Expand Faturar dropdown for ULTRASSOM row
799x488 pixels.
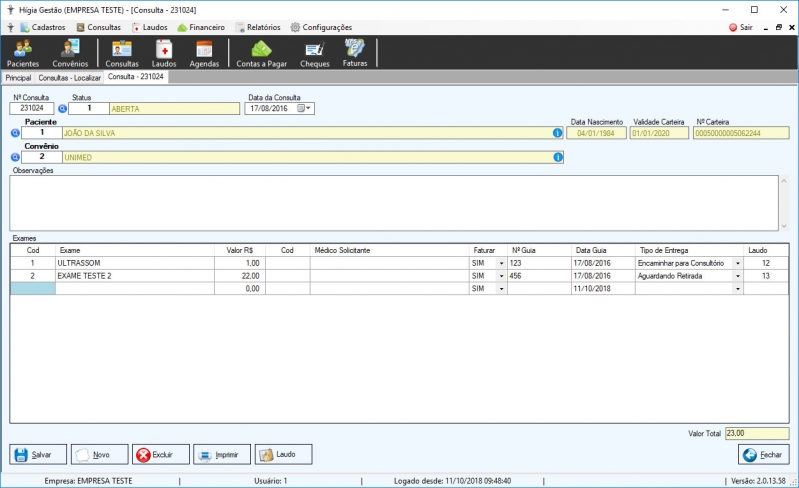click(x=501, y=263)
